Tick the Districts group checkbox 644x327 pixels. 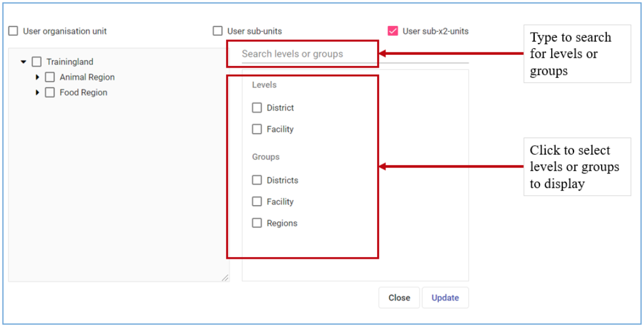tap(257, 180)
